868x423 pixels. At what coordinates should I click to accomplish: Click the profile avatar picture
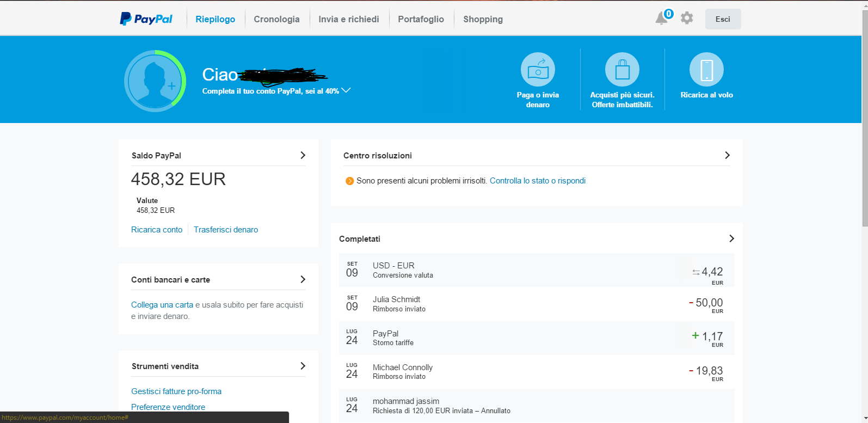tap(155, 81)
